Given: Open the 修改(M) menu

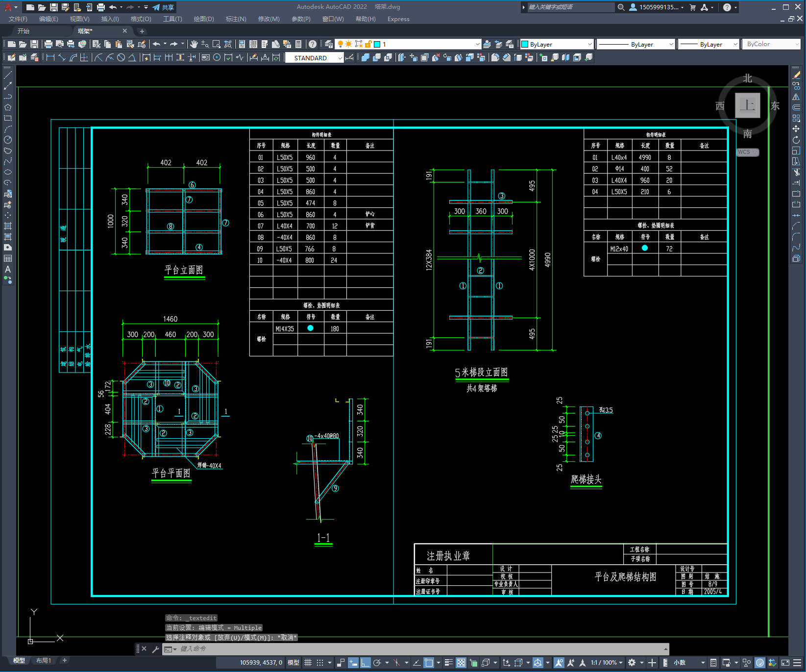Looking at the screenshot, I should (269, 19).
